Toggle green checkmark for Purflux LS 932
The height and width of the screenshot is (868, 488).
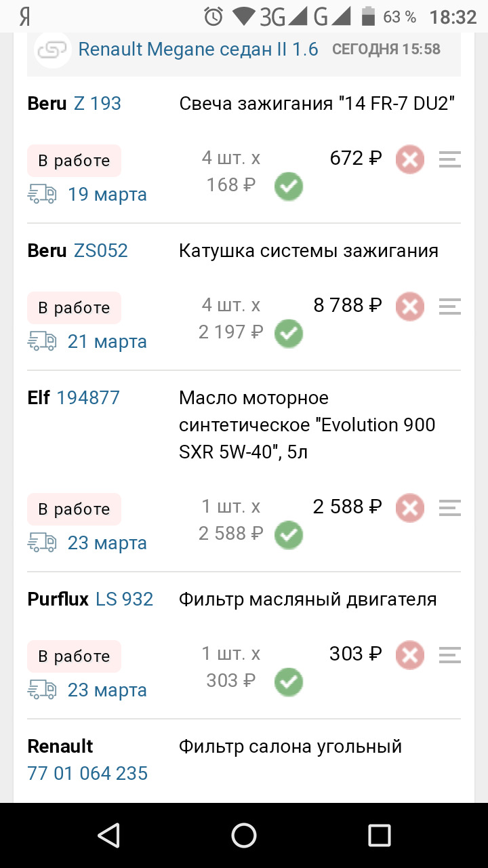point(289,682)
